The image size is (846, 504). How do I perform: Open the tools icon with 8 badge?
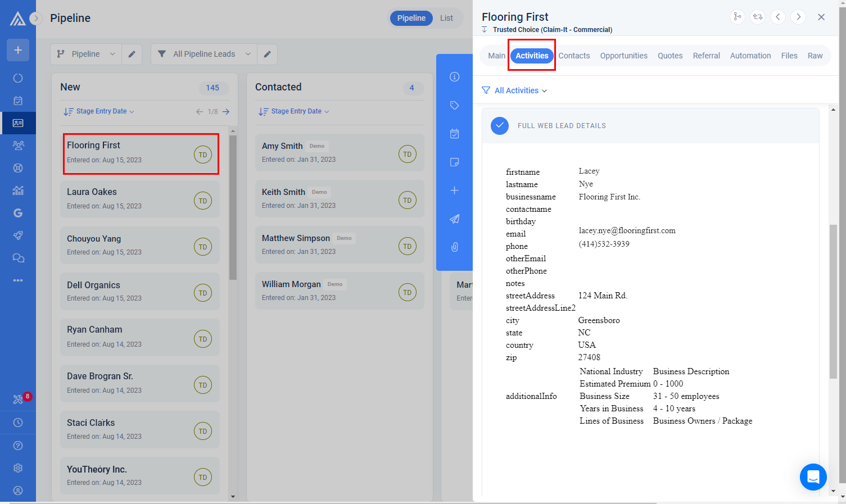pos(19,399)
